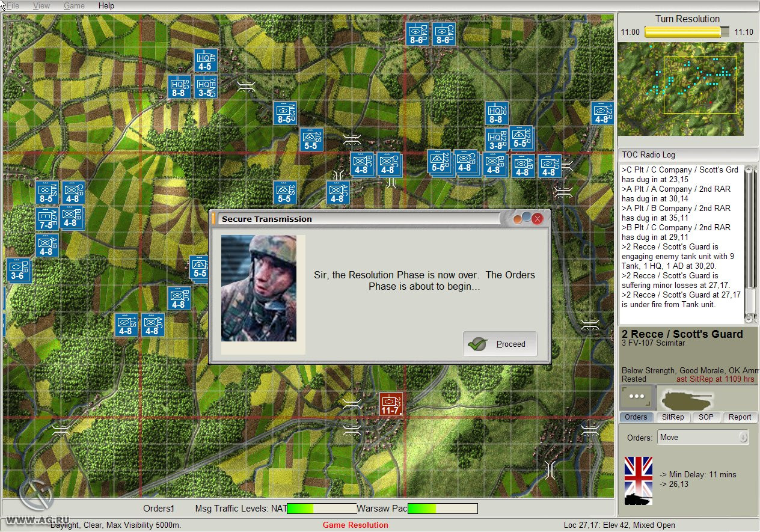Screen dimensions: 760x532
Task: Click the 'Min Delay: 11 mins' order line
Action: (697, 474)
